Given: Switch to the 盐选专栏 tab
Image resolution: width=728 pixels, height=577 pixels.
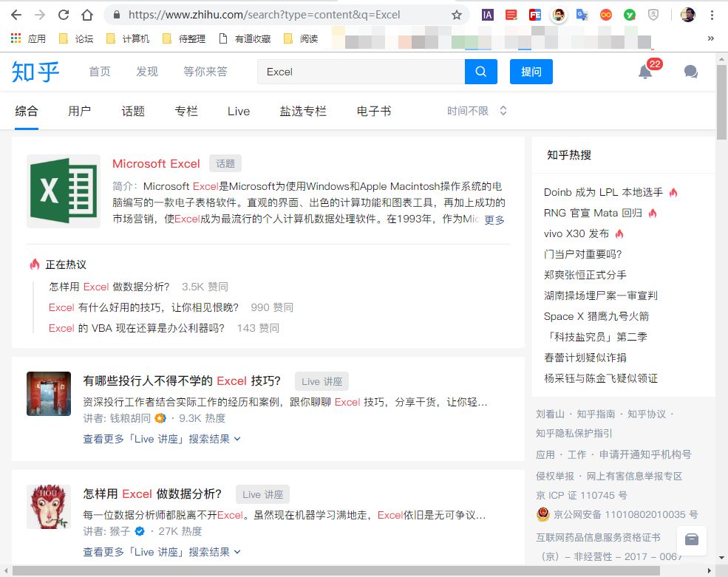Looking at the screenshot, I should (303, 111).
